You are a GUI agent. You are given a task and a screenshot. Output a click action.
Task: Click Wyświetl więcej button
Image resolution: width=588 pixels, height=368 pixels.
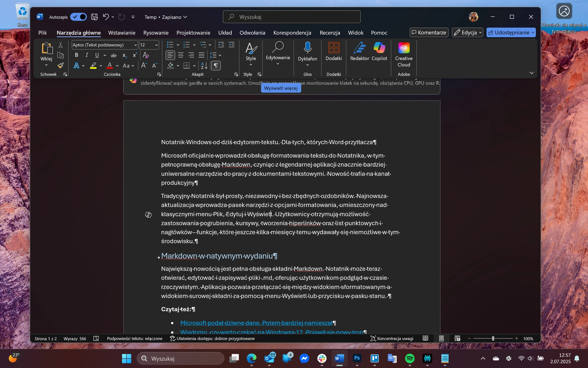tap(281, 88)
